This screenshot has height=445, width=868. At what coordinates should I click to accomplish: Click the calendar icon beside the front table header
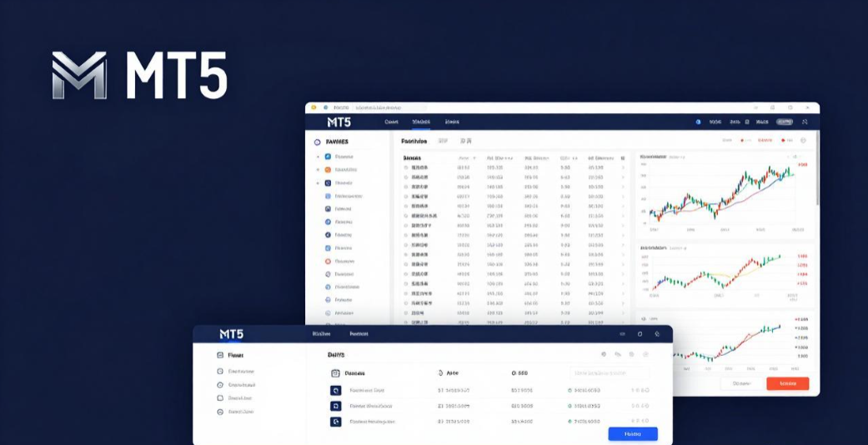point(336,374)
